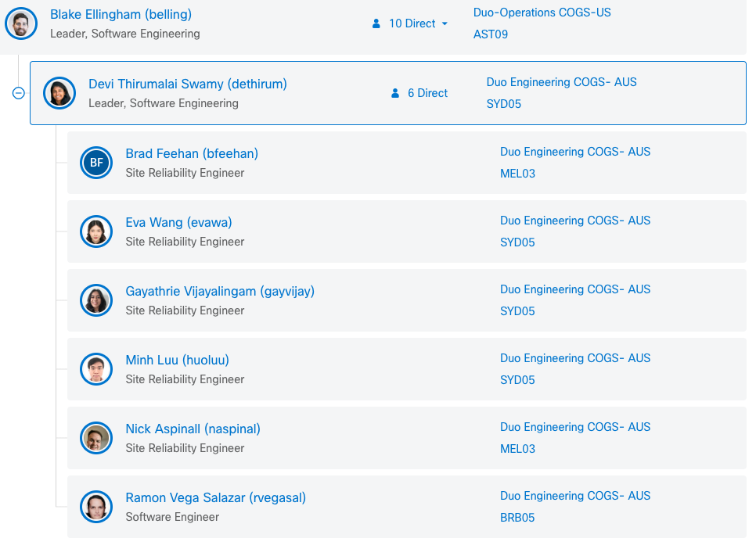Select Nick Aspinall (naspinal) name link
The image size is (756, 549).
(x=193, y=429)
